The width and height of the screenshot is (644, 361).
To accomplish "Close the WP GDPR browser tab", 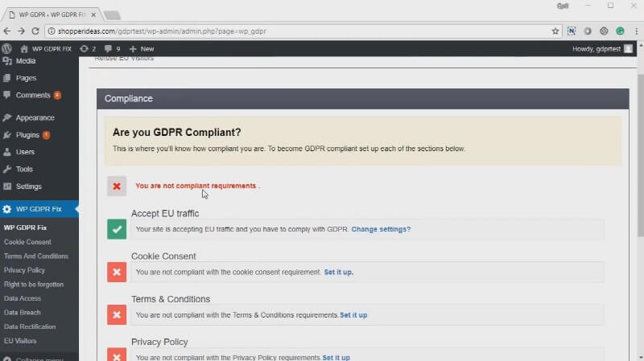I will pos(93,14).
